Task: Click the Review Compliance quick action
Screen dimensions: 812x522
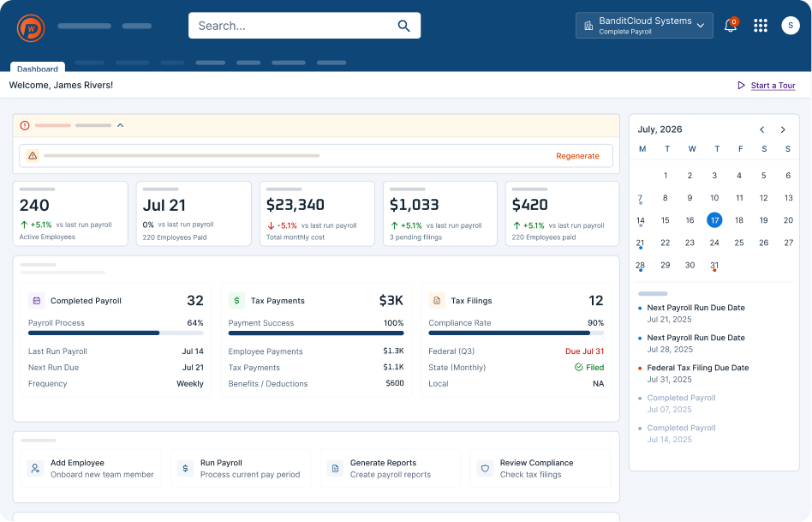Action: click(x=540, y=469)
